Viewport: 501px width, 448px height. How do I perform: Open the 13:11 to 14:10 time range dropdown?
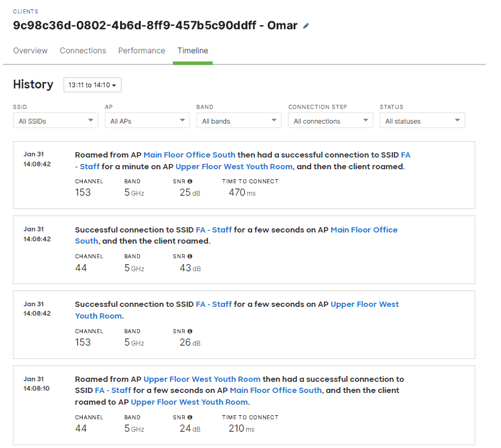[x=92, y=85]
